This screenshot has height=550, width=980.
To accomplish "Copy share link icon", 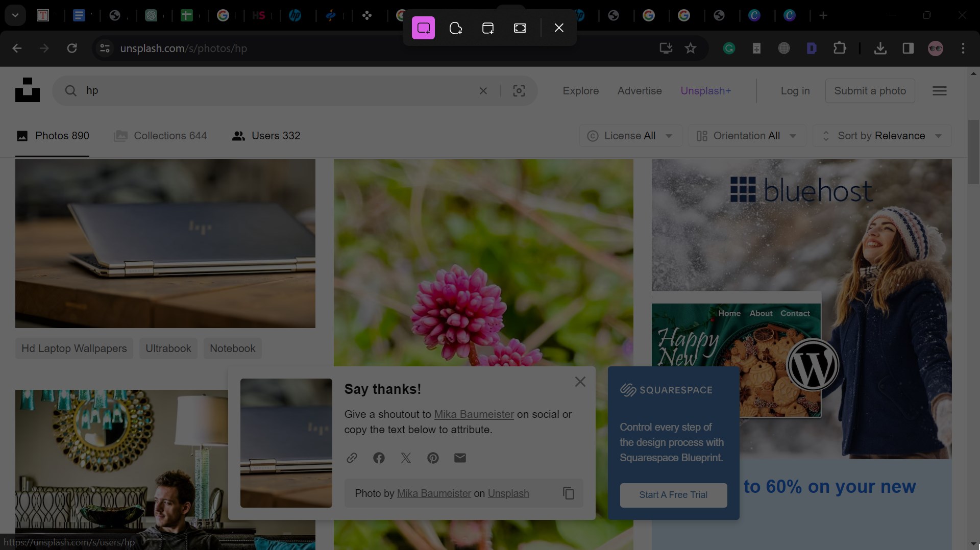I will click(x=352, y=458).
